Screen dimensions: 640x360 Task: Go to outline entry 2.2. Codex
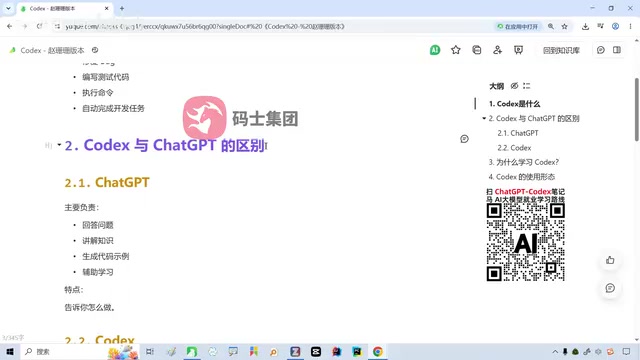tap(514, 148)
